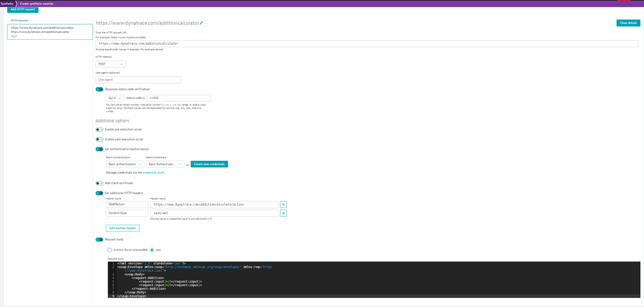The width and height of the screenshot is (644, 307).
Task: Open the HTTP Method POST dropdown
Action: point(110,64)
